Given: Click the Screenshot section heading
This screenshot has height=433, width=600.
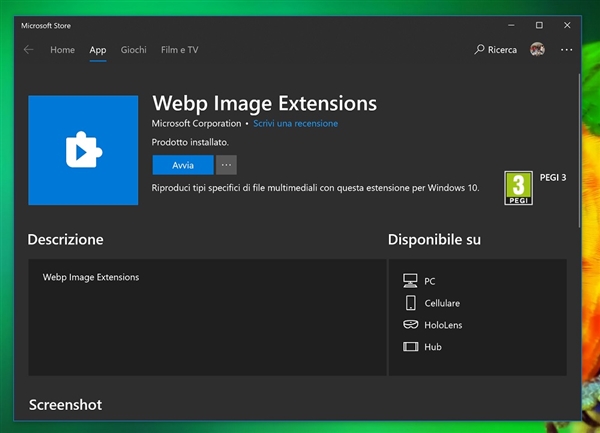Looking at the screenshot, I should (65, 405).
